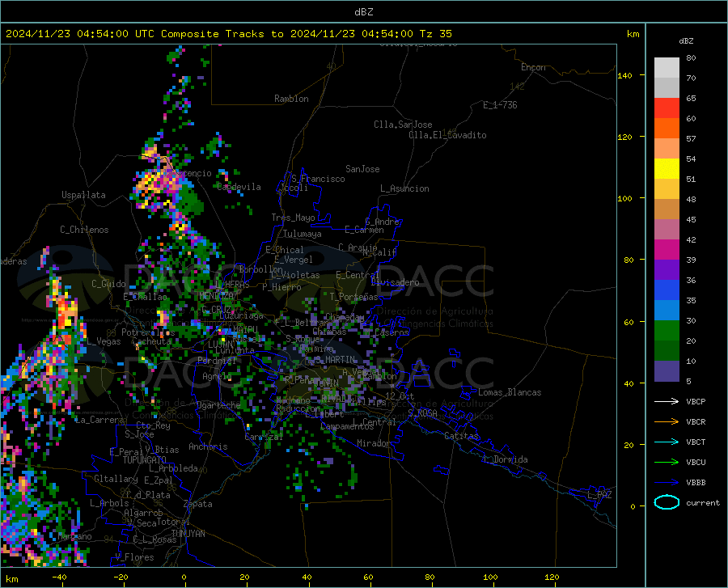This screenshot has height=588, width=728.
Task: Click the Zapata location label
Action: (198, 504)
